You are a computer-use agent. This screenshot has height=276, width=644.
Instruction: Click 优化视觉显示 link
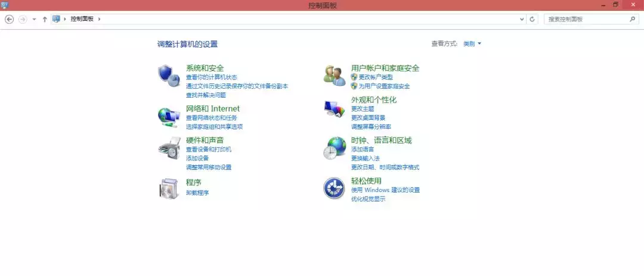click(x=368, y=199)
